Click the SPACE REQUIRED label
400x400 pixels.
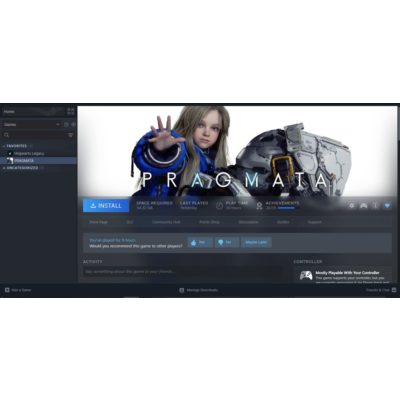click(x=155, y=203)
